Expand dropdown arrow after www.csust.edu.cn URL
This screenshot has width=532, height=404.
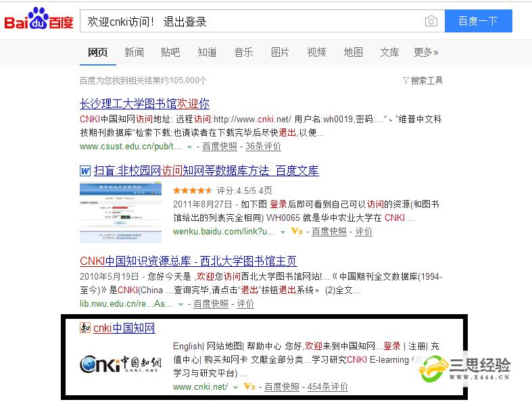189,147
